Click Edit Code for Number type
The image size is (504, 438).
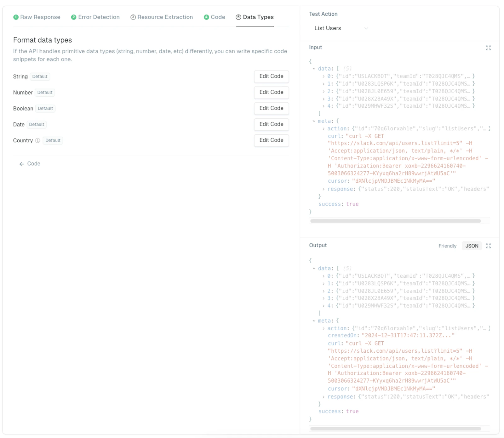click(x=271, y=92)
